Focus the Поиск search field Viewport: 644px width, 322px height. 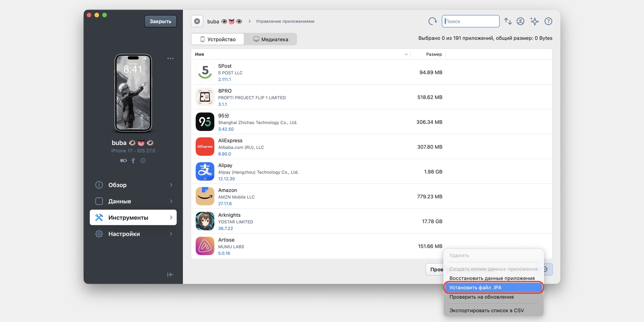(470, 21)
